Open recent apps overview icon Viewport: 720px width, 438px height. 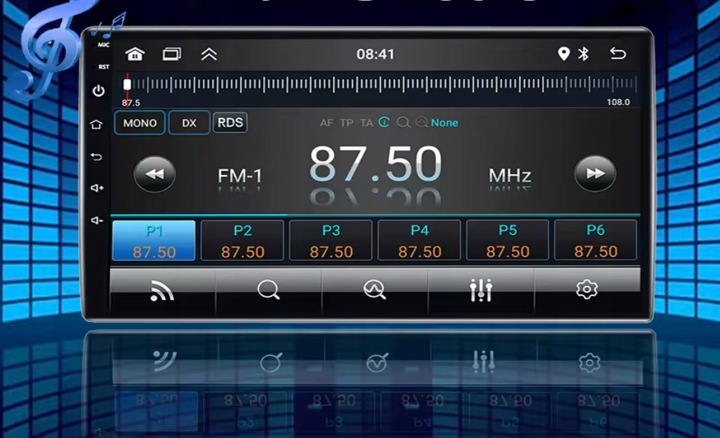pos(172,54)
